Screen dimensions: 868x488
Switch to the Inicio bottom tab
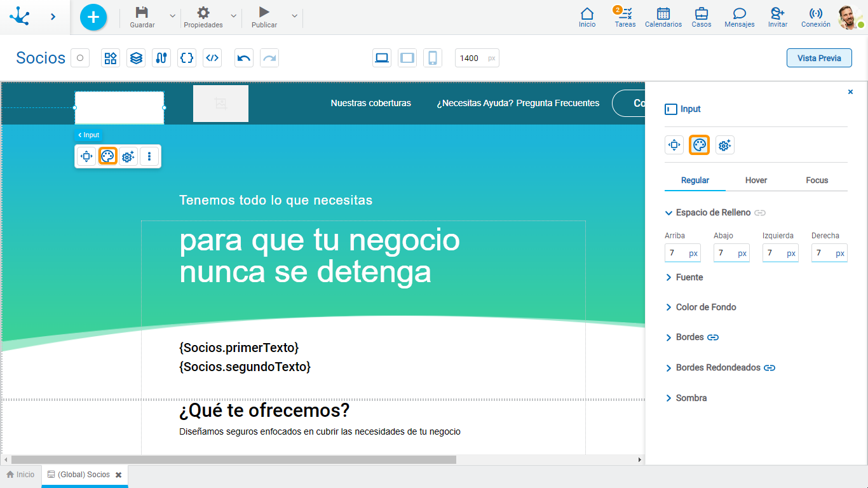(20, 475)
